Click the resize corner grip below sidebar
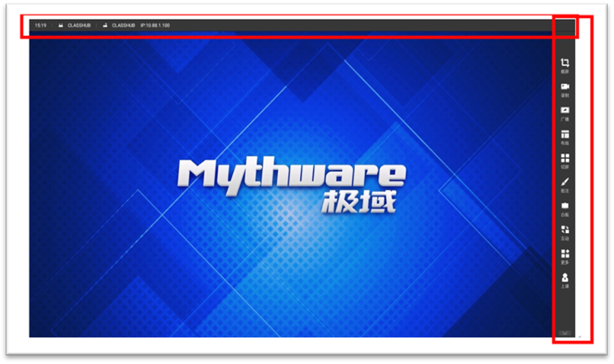614x364 pixels. 580,336
